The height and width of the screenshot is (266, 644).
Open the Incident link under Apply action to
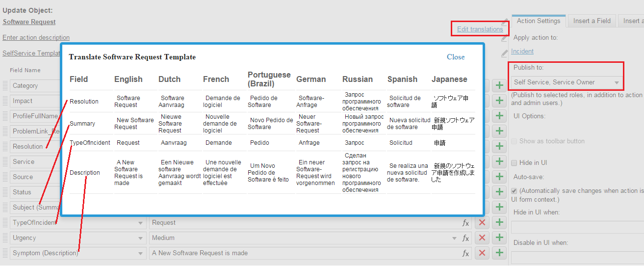tap(522, 52)
